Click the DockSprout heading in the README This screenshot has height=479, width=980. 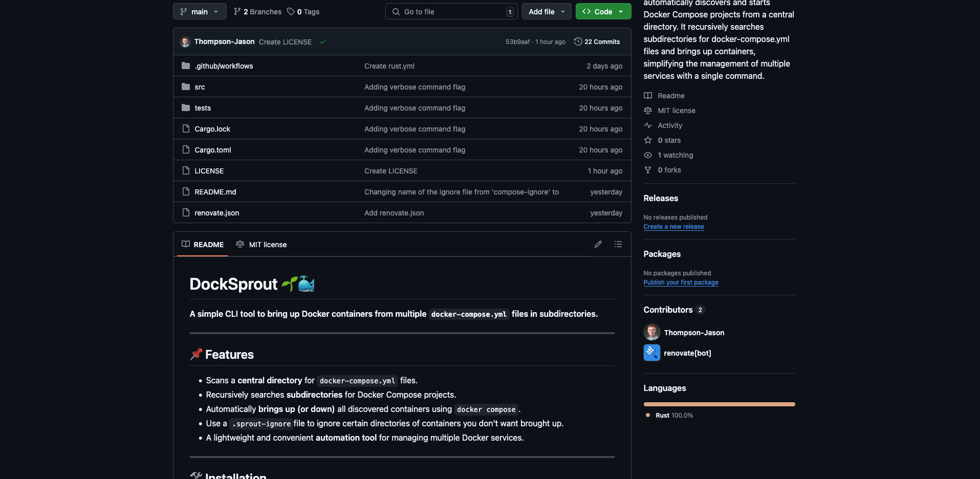click(252, 284)
